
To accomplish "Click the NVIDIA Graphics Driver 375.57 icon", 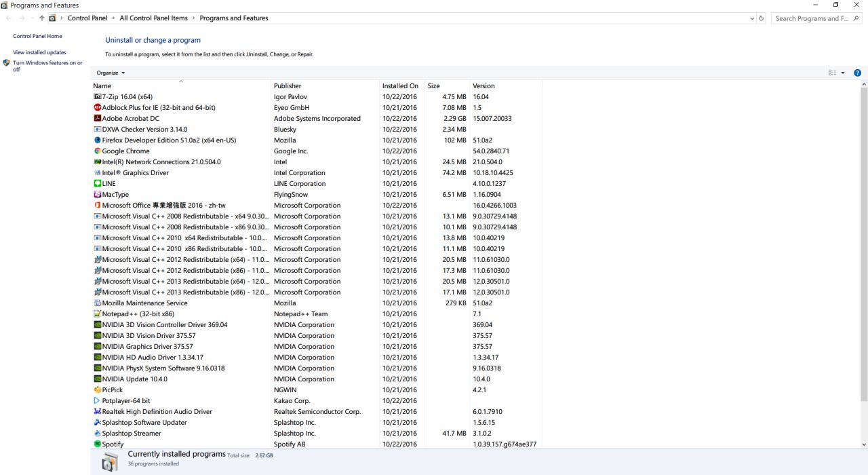I will coord(97,347).
